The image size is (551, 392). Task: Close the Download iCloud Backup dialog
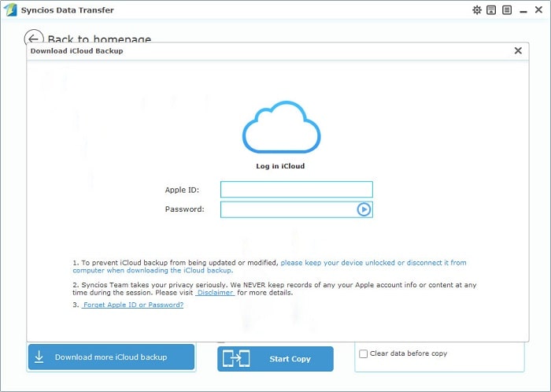[x=518, y=50]
